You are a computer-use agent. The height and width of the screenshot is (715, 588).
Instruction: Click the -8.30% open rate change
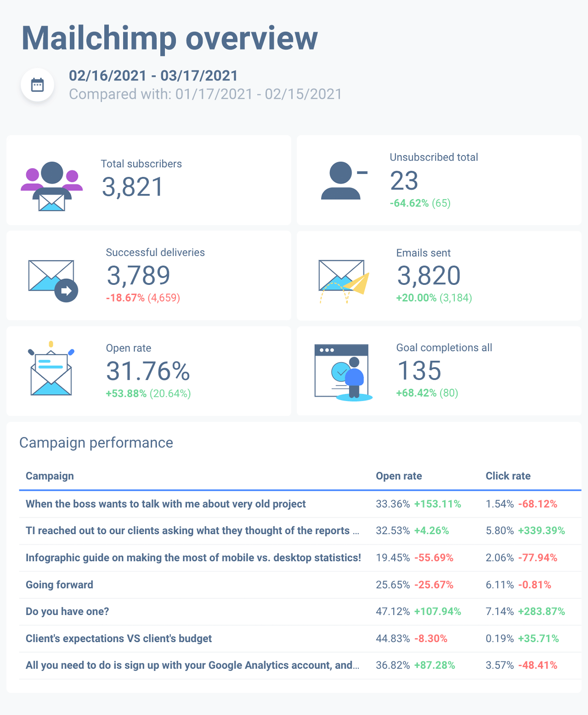pos(431,639)
